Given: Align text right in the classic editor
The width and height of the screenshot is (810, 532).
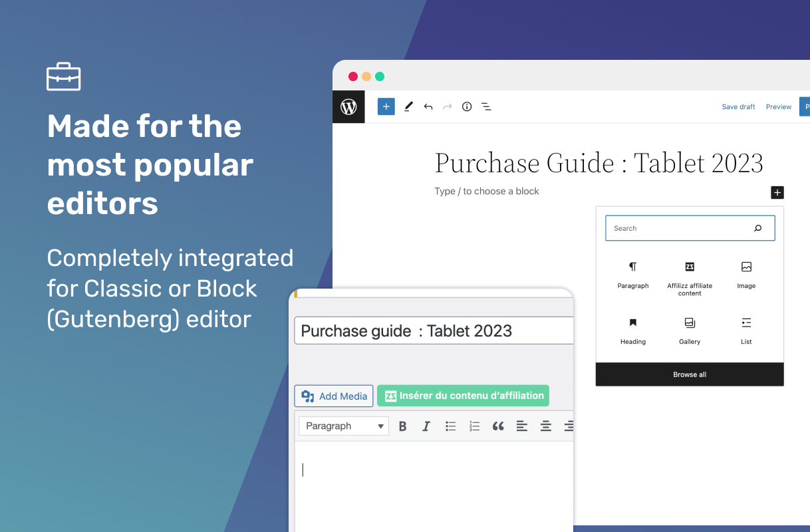Looking at the screenshot, I should 568,426.
